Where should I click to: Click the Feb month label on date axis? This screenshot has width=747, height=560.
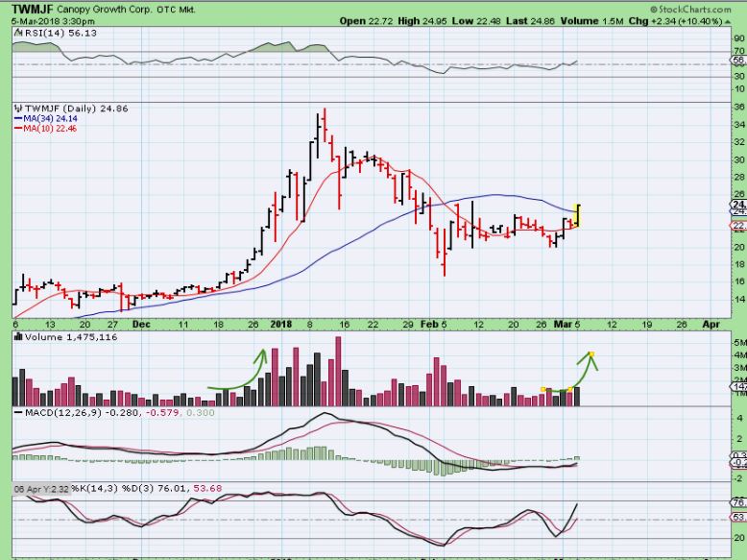429,325
